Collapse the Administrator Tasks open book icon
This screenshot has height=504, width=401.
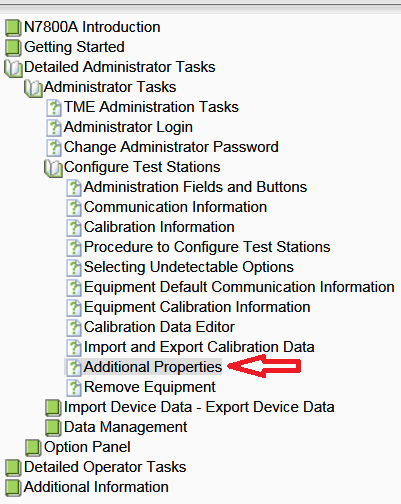point(33,88)
